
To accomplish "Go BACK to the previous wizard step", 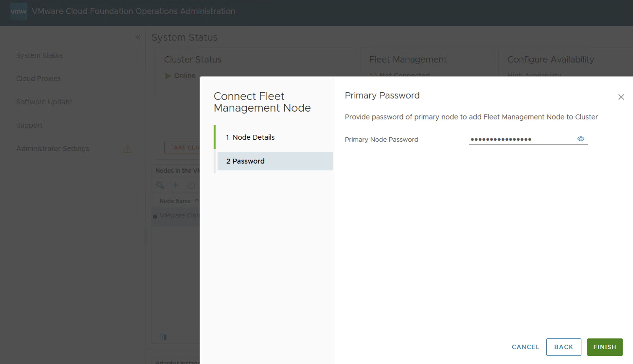I will pyautogui.click(x=563, y=347).
